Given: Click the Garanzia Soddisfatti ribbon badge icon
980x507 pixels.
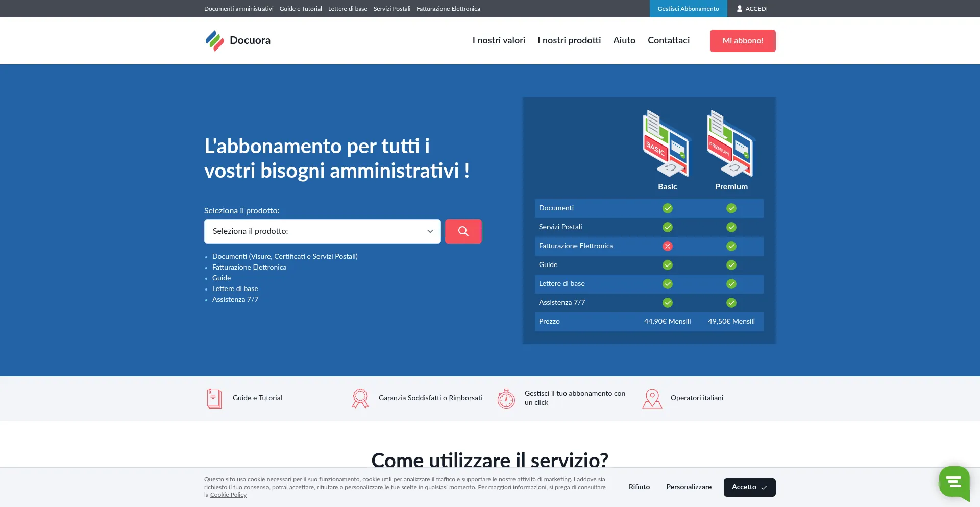Looking at the screenshot, I should pyautogui.click(x=360, y=398).
